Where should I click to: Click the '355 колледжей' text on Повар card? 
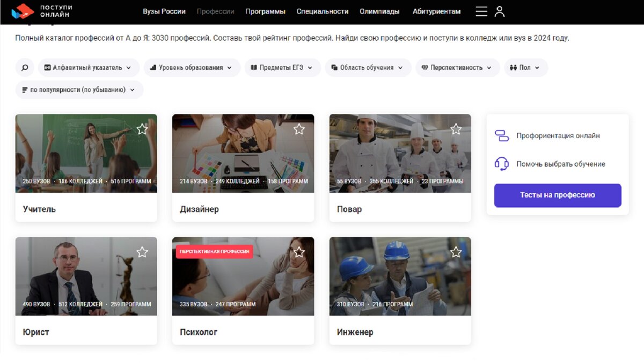pos(393,181)
